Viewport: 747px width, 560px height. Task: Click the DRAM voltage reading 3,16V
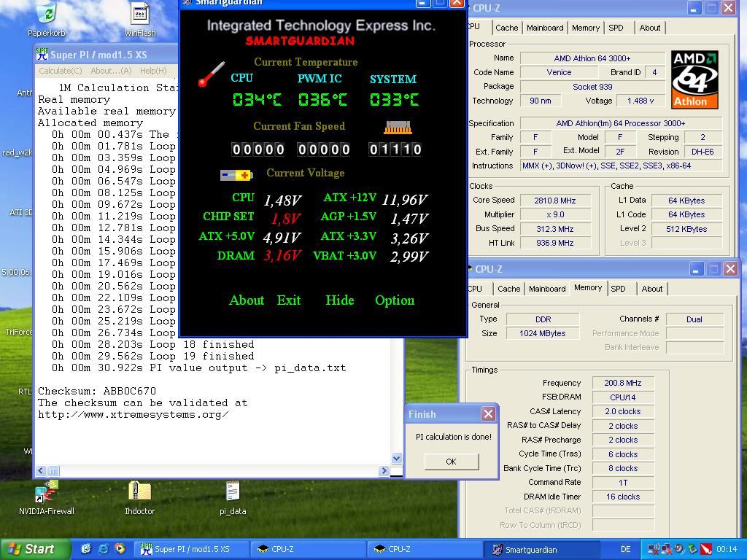pos(282,256)
